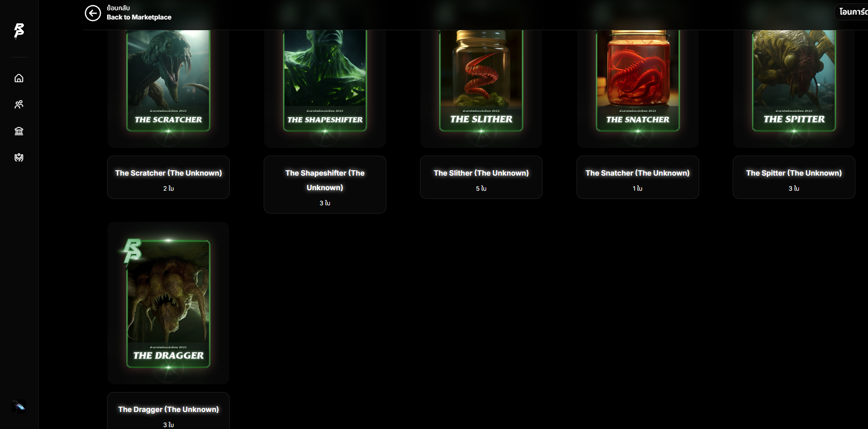Open The Slither card image
868x429 pixels.
(481, 81)
